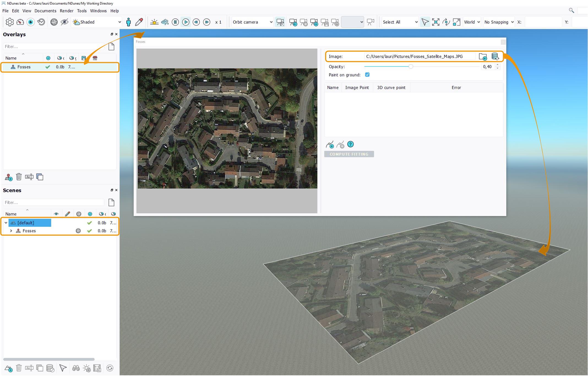Click the eyedropper tool in the toolbar
The height and width of the screenshot is (376, 588).
coord(139,22)
